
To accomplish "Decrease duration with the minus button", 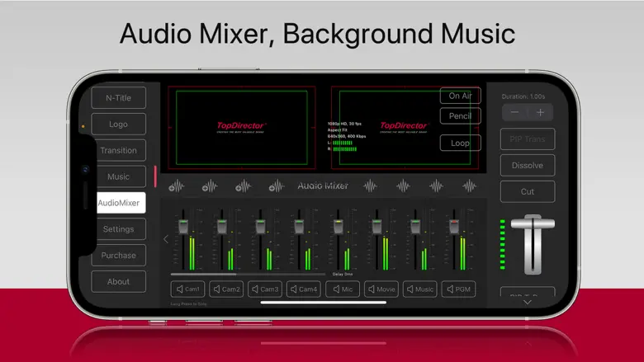I will pos(514,112).
